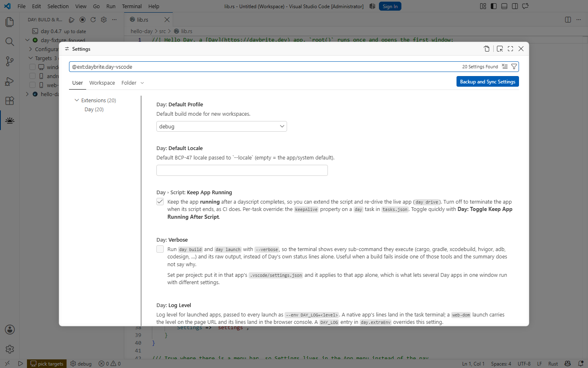588x368 pixels.
Task: Open editor more actions ellipsis
Action: click(x=579, y=20)
